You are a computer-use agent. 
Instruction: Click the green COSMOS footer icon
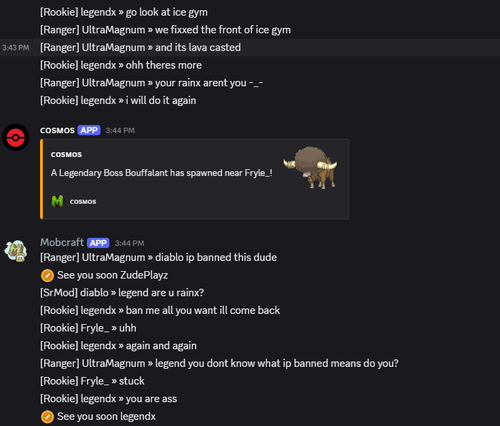pos(57,201)
